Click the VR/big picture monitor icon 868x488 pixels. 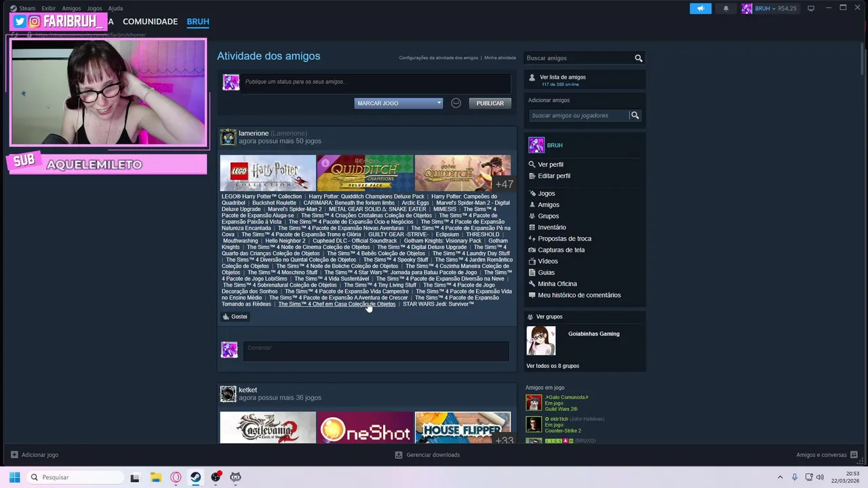(x=810, y=9)
